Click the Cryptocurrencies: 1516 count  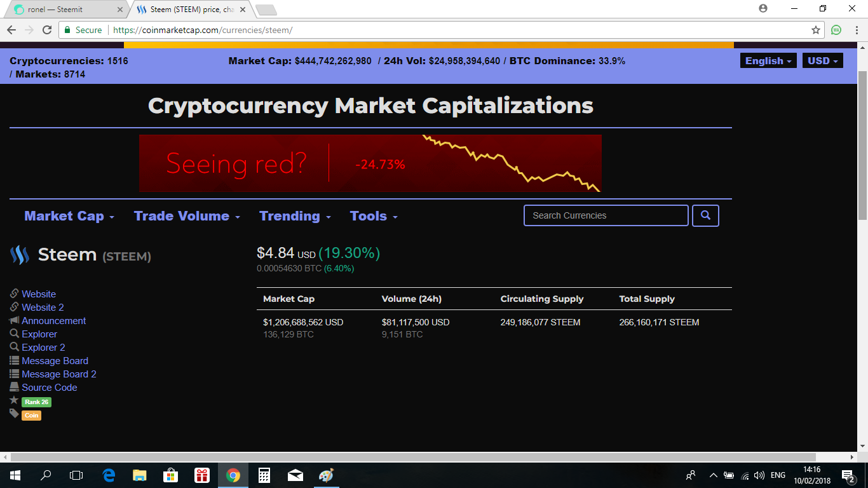(x=69, y=61)
